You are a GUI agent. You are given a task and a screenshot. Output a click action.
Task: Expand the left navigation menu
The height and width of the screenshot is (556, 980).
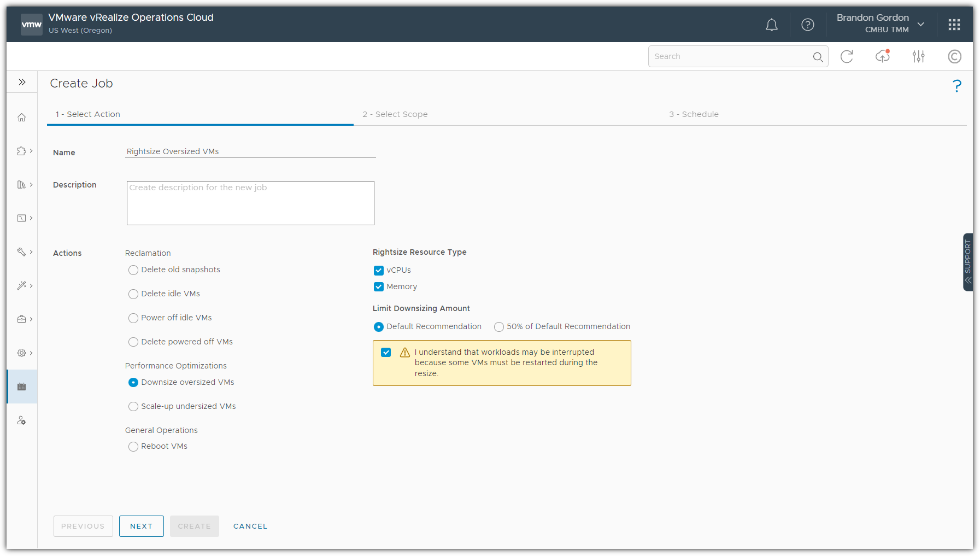click(22, 82)
